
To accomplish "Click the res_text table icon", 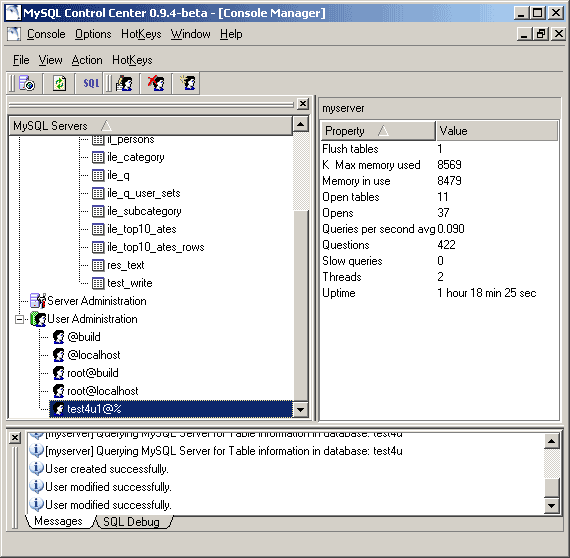I will click(98, 265).
